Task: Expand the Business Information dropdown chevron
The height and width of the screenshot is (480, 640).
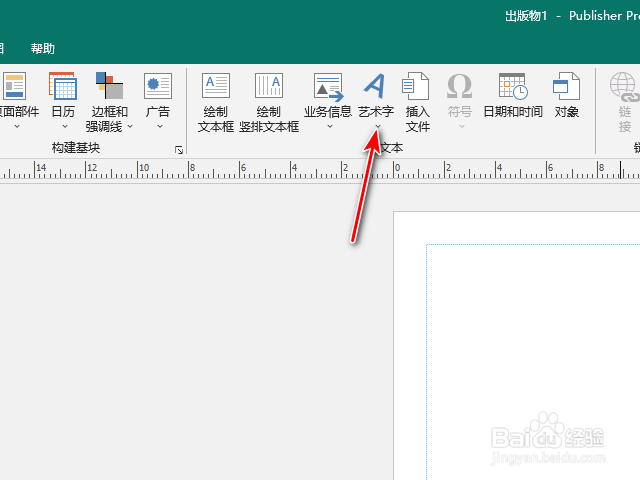Action: (330, 127)
